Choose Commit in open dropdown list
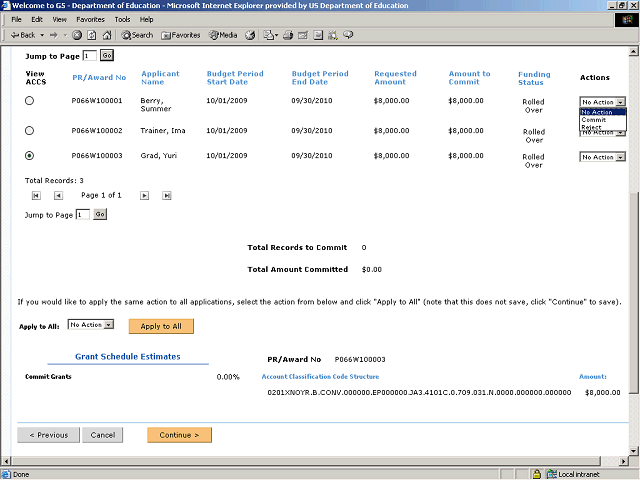This screenshot has width=640, height=480. click(603, 120)
